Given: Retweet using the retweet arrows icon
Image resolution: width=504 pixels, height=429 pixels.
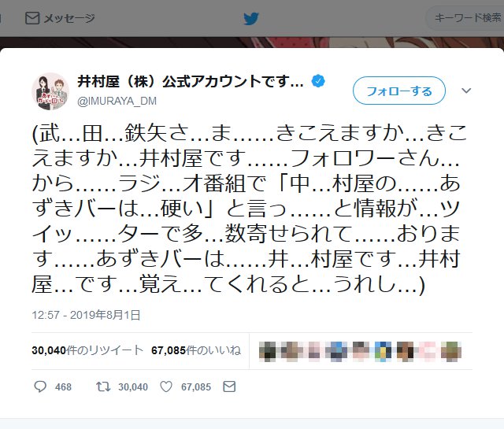Looking at the screenshot, I should point(103,386).
